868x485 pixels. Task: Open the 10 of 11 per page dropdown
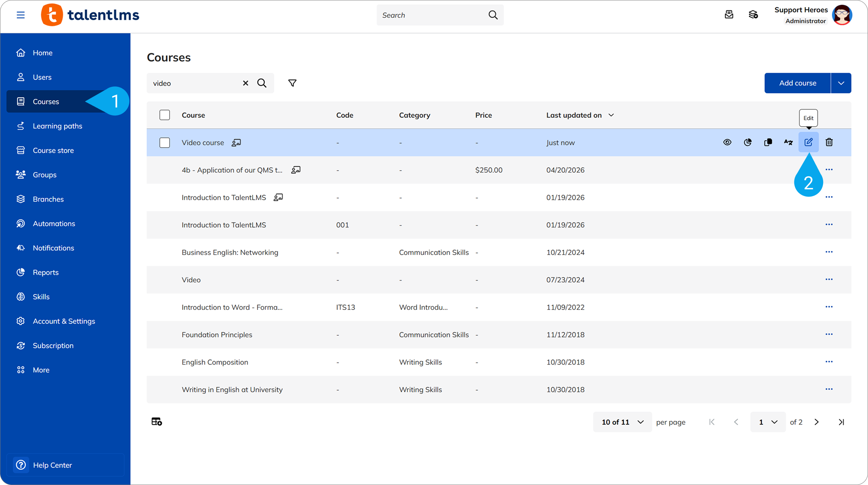point(622,422)
